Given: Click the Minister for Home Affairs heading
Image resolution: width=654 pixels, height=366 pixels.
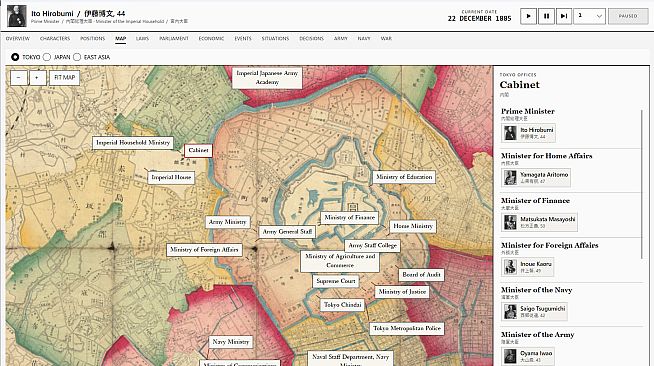Looking at the screenshot, I should point(546,156).
